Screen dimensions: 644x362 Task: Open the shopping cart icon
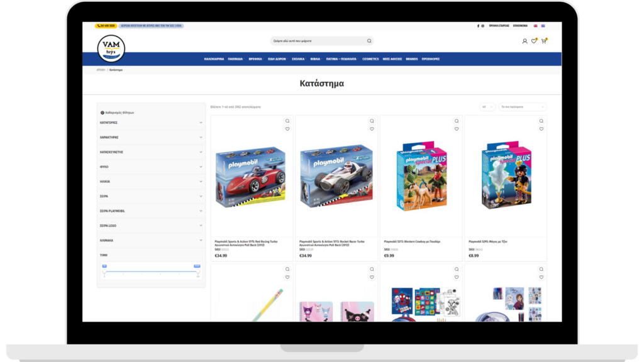pos(544,41)
